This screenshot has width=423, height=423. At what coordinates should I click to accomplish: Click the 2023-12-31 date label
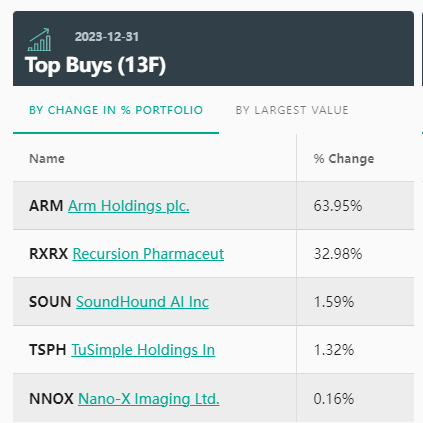[107, 37]
